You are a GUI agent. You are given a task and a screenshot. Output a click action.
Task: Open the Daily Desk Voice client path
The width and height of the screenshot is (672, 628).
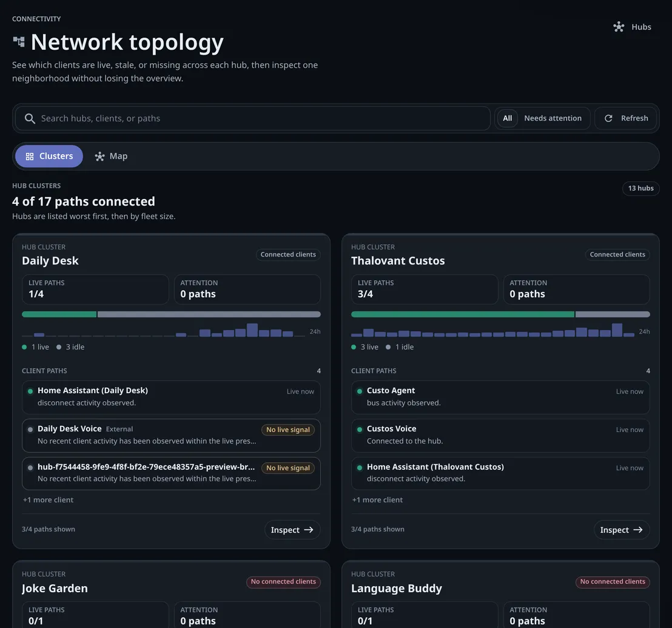(171, 435)
